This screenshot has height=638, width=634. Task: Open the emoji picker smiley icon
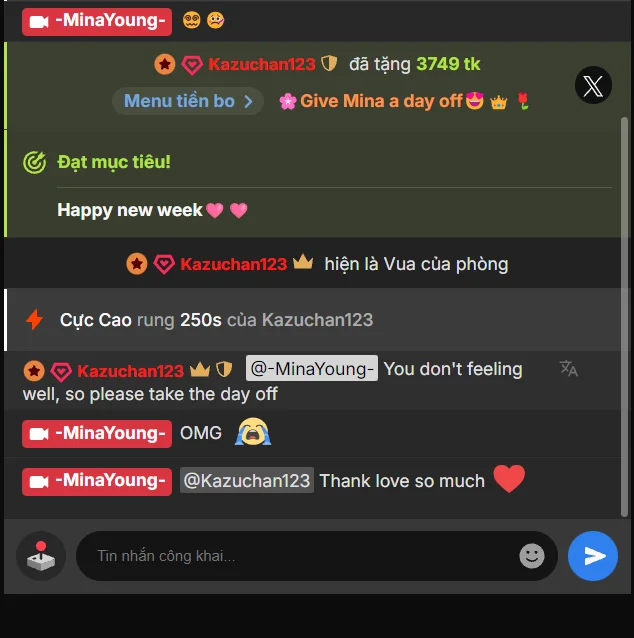click(531, 556)
